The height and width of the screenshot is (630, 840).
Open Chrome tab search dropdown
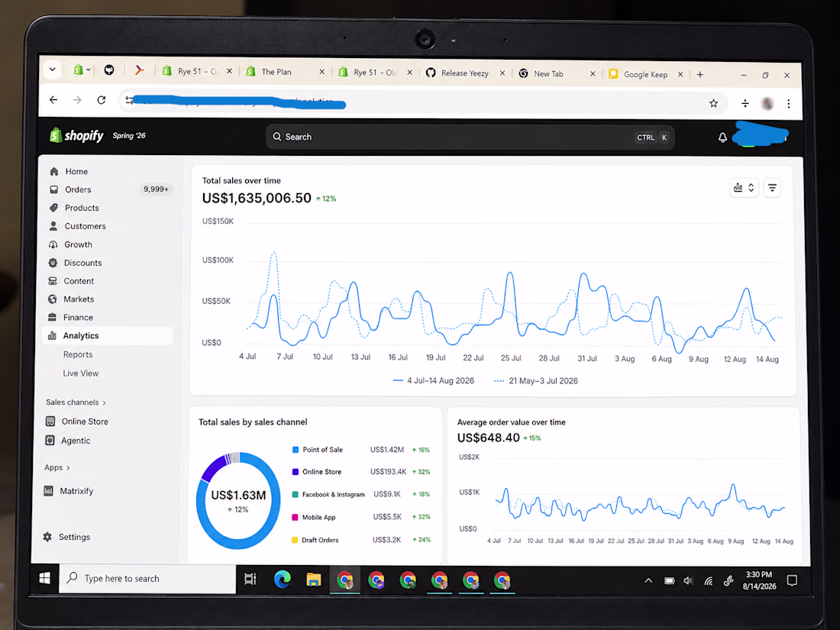click(52, 69)
